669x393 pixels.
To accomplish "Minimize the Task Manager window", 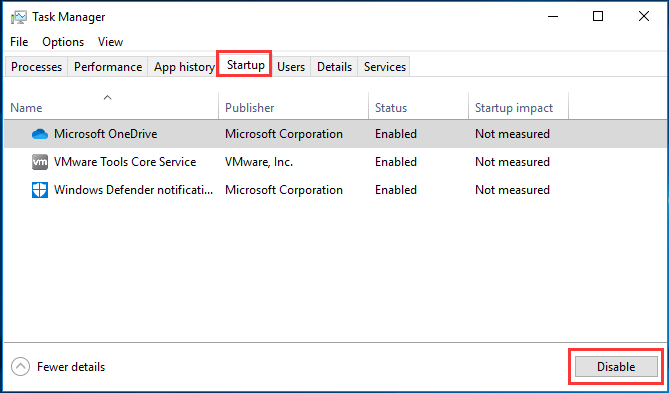I will (553, 17).
